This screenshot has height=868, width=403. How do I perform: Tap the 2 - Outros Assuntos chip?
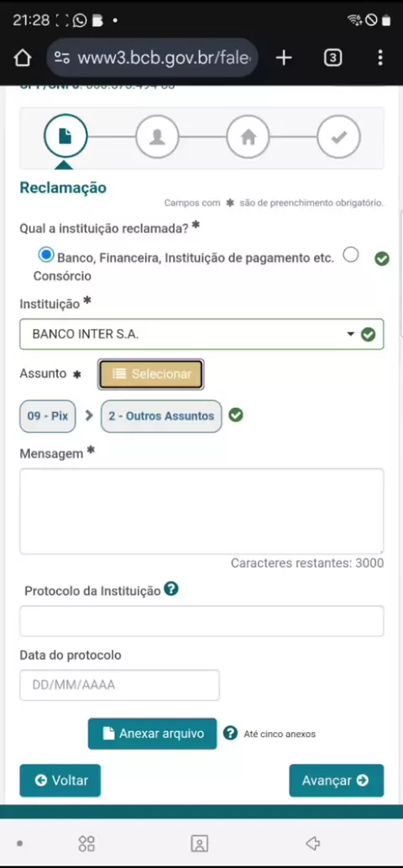point(161,416)
